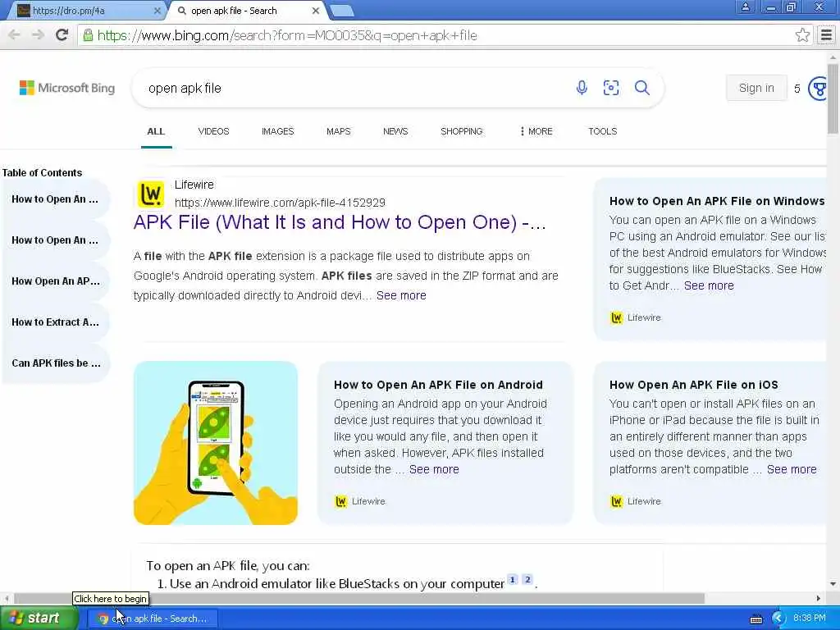The width and height of the screenshot is (840, 630).
Task: Open the Chrome hamburger menu
Action: click(826, 35)
